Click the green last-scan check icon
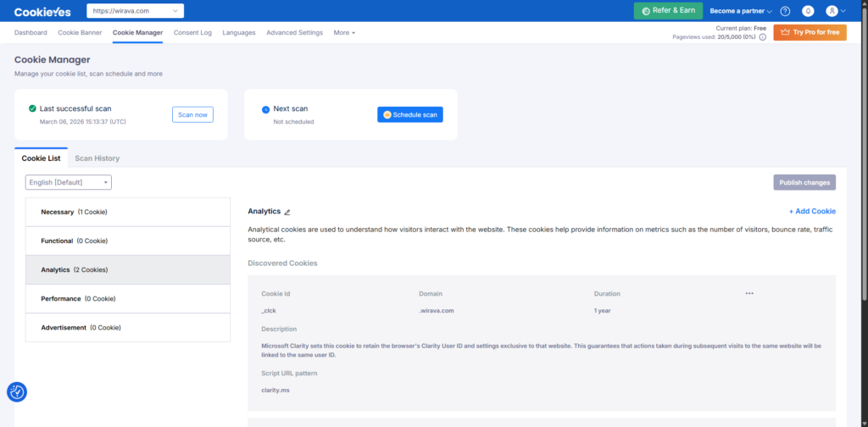The height and width of the screenshot is (427, 868). [33, 108]
